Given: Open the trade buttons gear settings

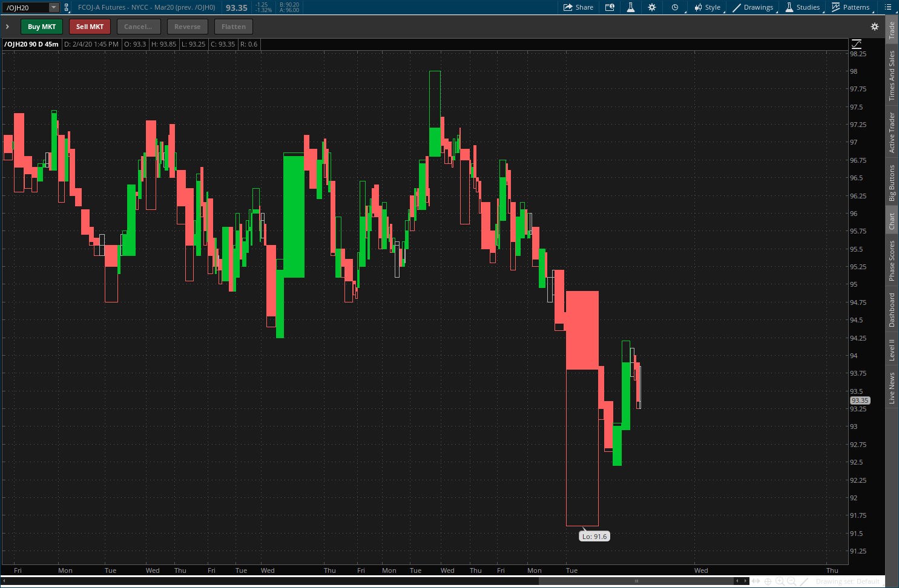Looking at the screenshot, I should pos(874,27).
